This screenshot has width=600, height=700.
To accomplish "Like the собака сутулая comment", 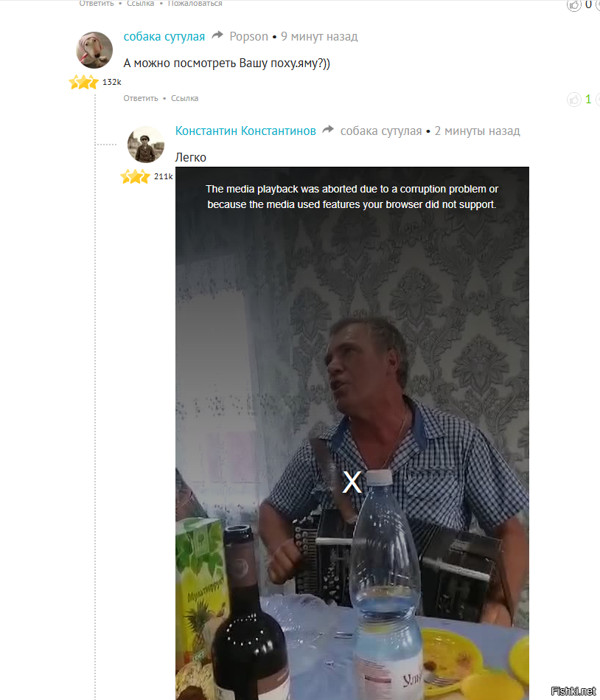I will click(x=574, y=99).
